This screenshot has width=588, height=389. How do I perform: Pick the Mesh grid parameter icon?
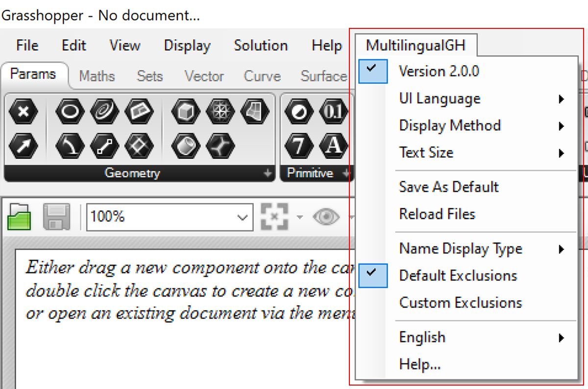(x=220, y=111)
